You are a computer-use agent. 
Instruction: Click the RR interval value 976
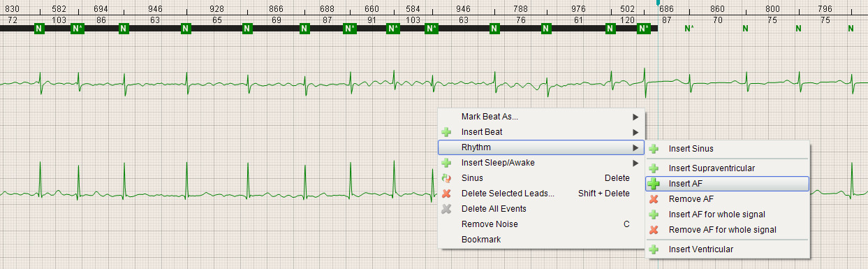click(578, 9)
